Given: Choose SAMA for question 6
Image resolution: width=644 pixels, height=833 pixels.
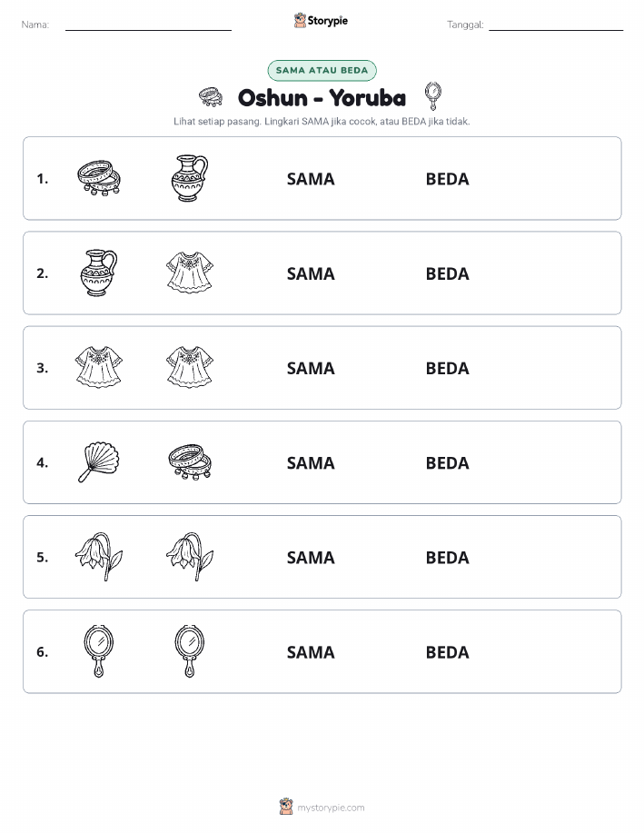Looking at the screenshot, I should click(311, 652).
